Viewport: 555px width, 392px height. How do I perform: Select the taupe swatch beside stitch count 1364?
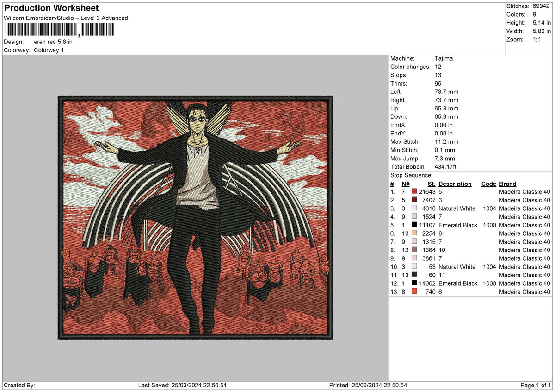414,250
